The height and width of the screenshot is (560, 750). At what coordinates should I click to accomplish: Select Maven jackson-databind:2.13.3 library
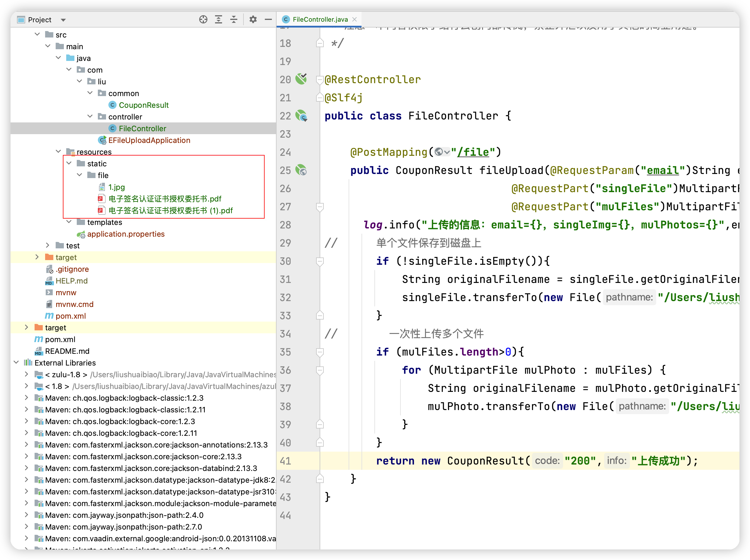tap(151, 468)
